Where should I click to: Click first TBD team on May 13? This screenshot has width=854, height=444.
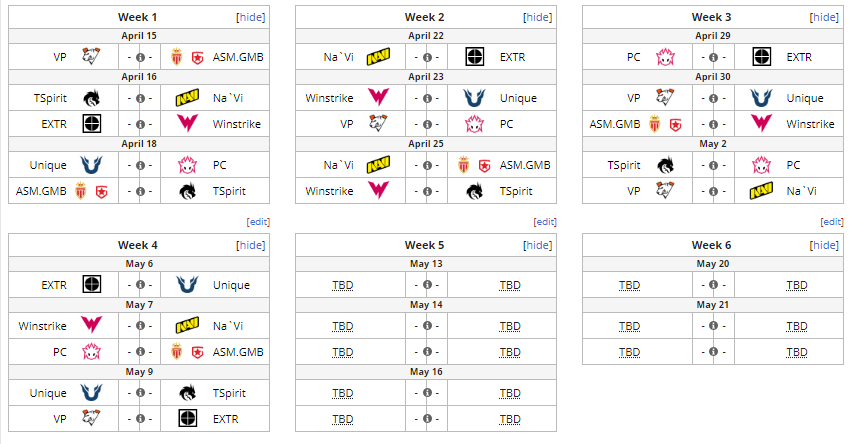(343, 285)
